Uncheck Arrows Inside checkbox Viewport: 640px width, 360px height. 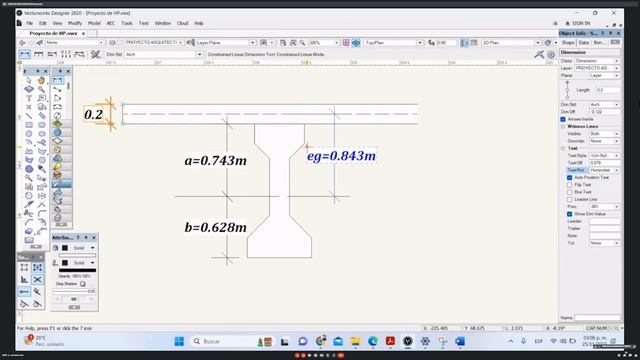click(563, 119)
